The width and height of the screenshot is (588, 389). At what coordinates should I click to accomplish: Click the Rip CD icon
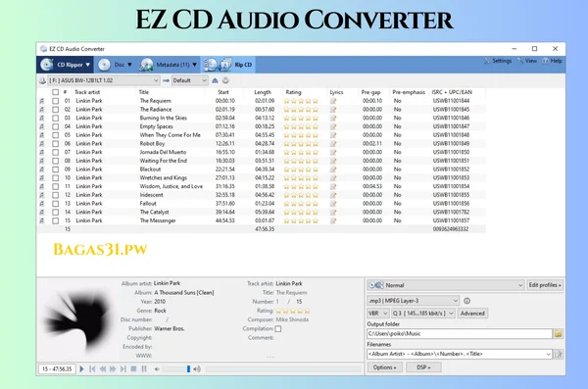click(218, 65)
